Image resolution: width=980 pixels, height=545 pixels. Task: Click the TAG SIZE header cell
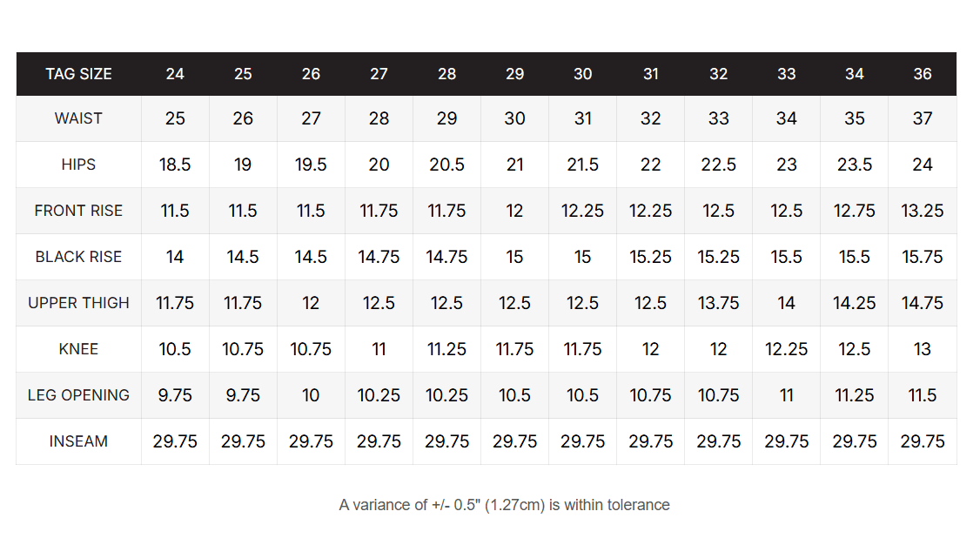78,74
